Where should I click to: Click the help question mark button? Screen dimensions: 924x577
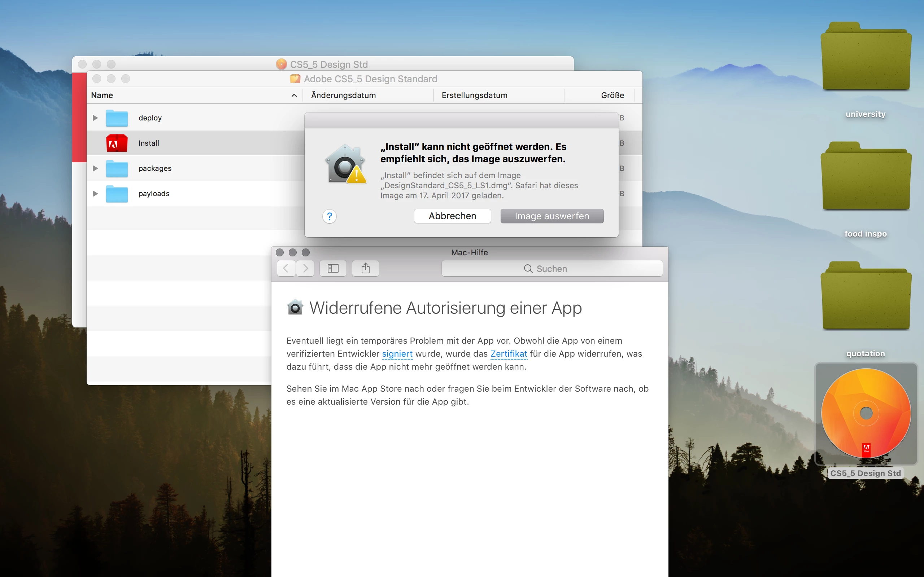point(329,216)
